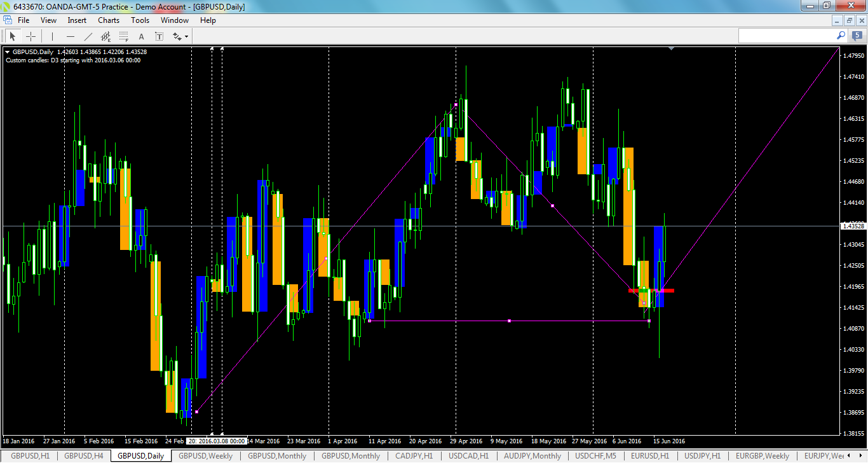The width and height of the screenshot is (868, 463).
Task: Select the Trendline drawing tool
Action: coord(88,36)
